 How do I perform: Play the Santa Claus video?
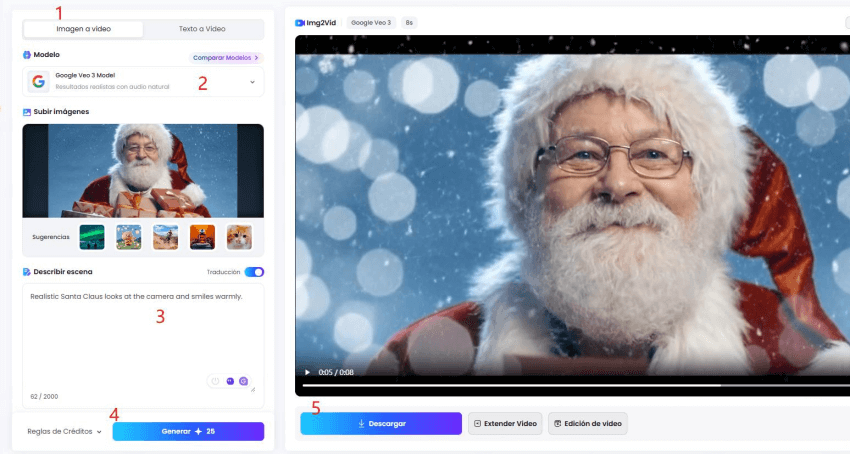(307, 372)
